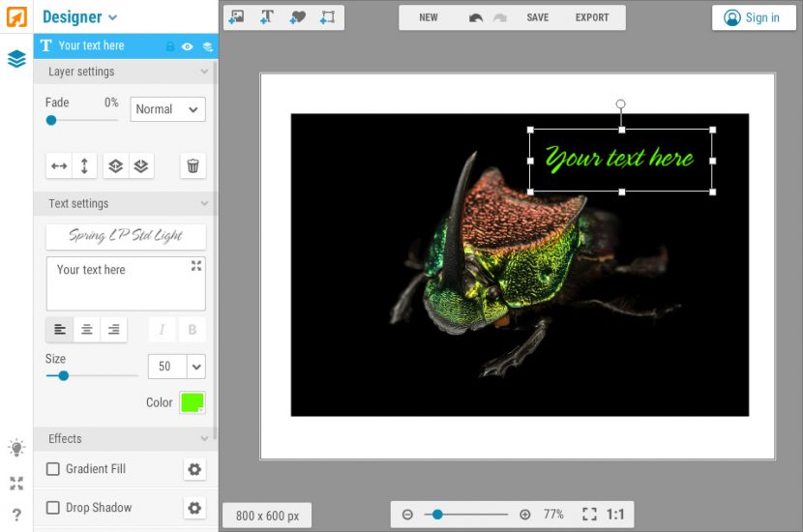Open the Designer dropdown menu
This screenshot has height=532, width=803.
(80, 16)
